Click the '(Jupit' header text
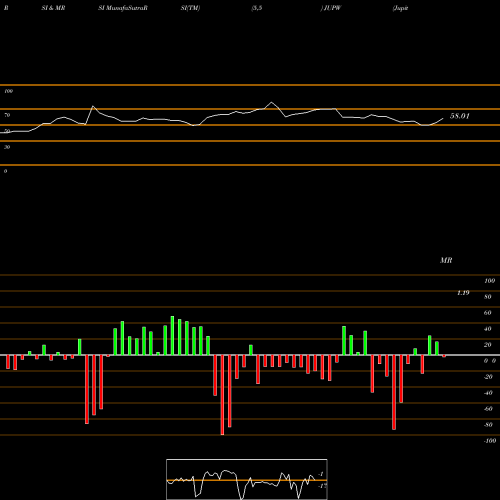Screen dimensions: 500x500 tap(400, 8)
